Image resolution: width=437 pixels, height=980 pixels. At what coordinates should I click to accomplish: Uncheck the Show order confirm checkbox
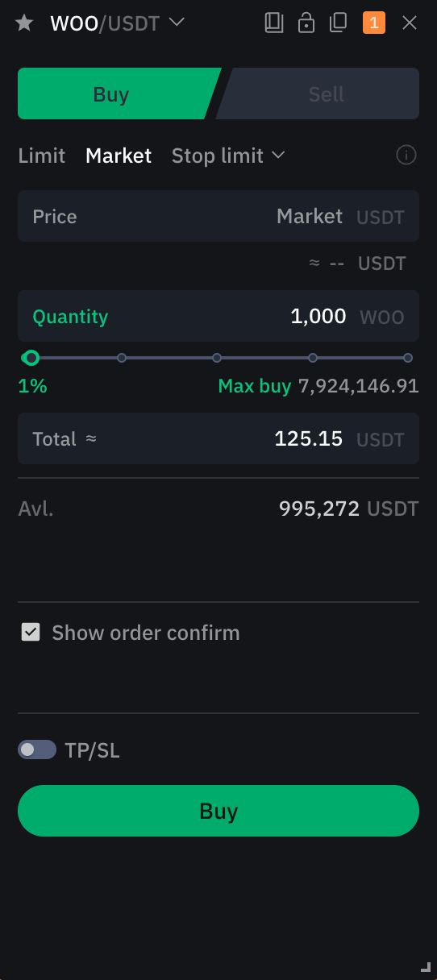[31, 632]
